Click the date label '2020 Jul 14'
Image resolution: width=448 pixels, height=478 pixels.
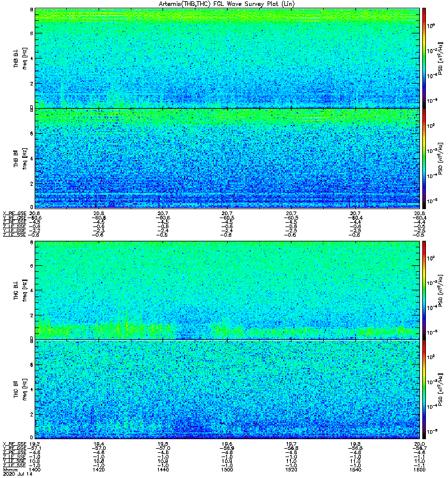coord(17,474)
